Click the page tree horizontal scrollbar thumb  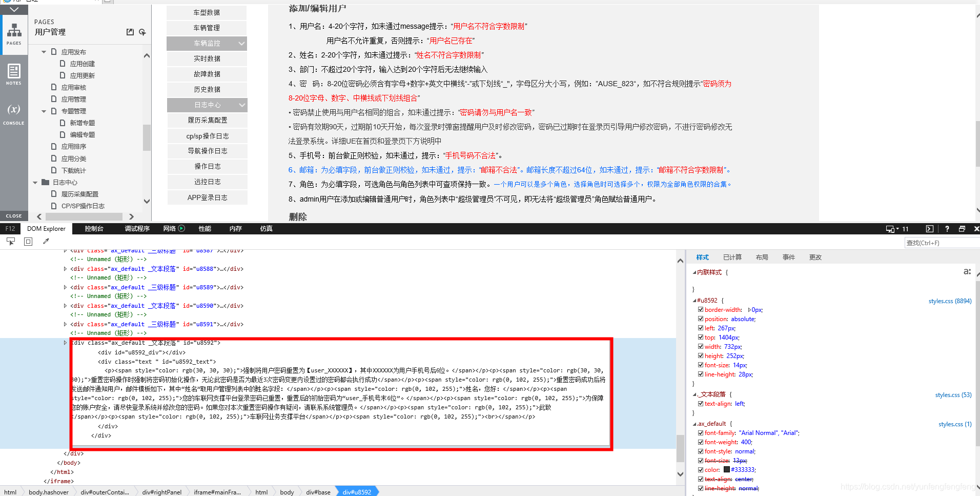click(85, 216)
